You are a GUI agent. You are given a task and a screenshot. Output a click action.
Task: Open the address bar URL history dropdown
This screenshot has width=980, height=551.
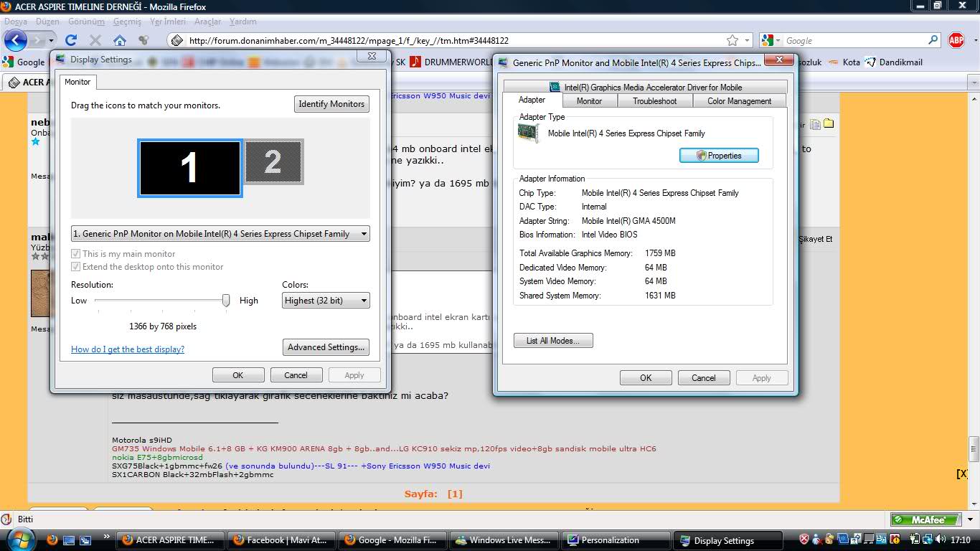[x=747, y=40]
